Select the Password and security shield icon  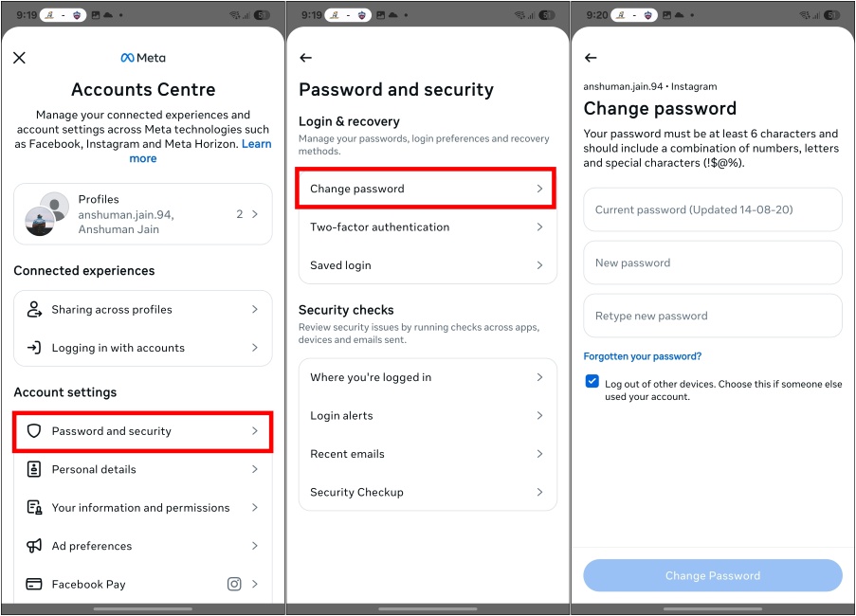[x=34, y=431]
